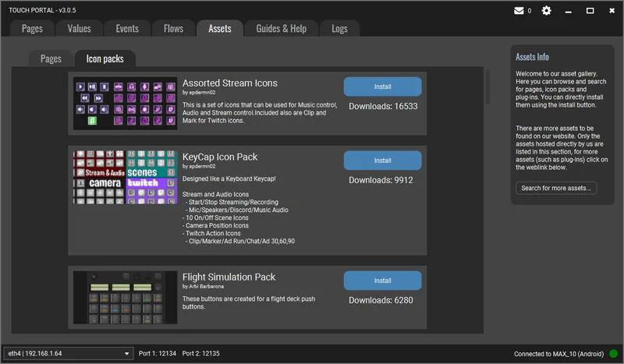Switch to the Pages main tab

(x=33, y=29)
